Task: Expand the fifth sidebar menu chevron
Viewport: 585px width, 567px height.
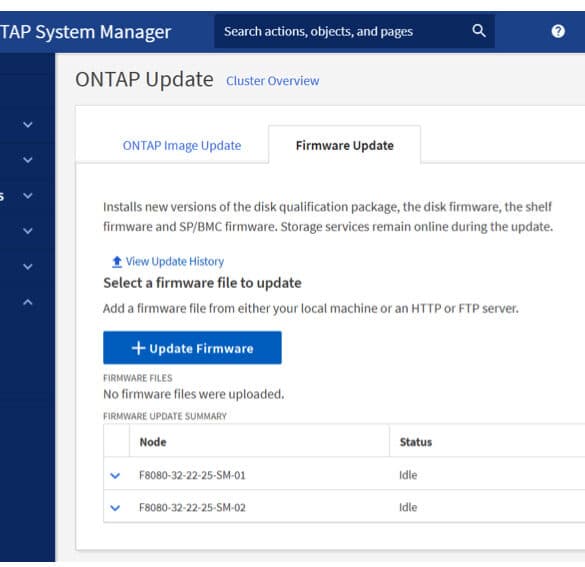Action: point(28,267)
